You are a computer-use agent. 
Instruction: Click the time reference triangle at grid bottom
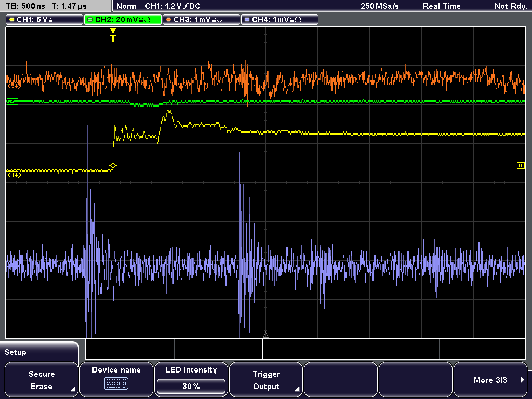tap(265, 335)
